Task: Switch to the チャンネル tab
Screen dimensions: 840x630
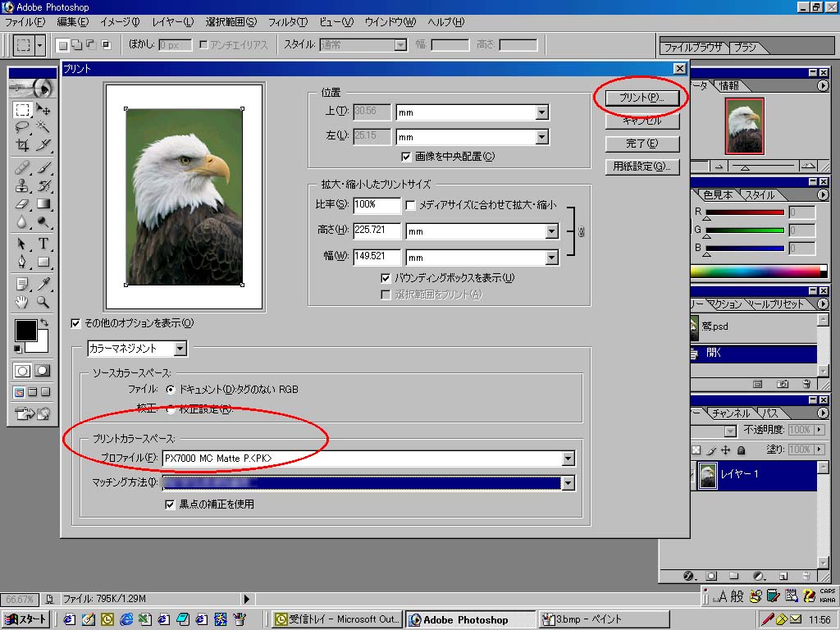Action: pyautogui.click(x=730, y=413)
